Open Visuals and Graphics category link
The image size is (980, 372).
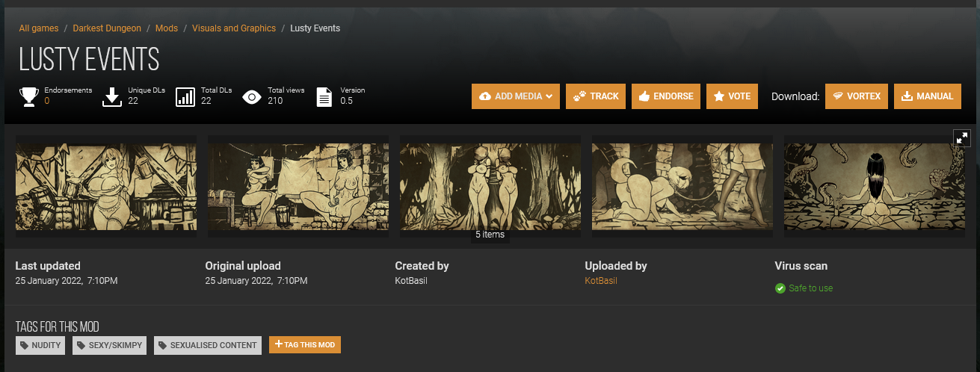(x=234, y=28)
